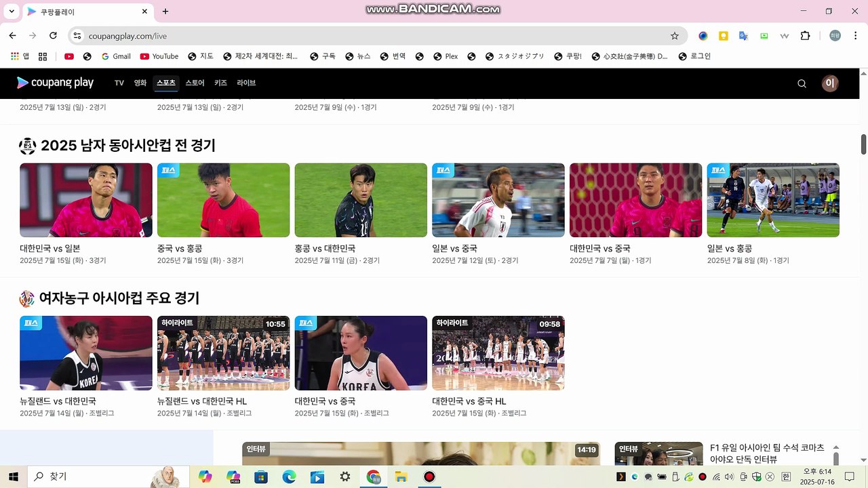This screenshot has height=488, width=868.
Task: Open the Coupang Play search icon
Action: (802, 83)
